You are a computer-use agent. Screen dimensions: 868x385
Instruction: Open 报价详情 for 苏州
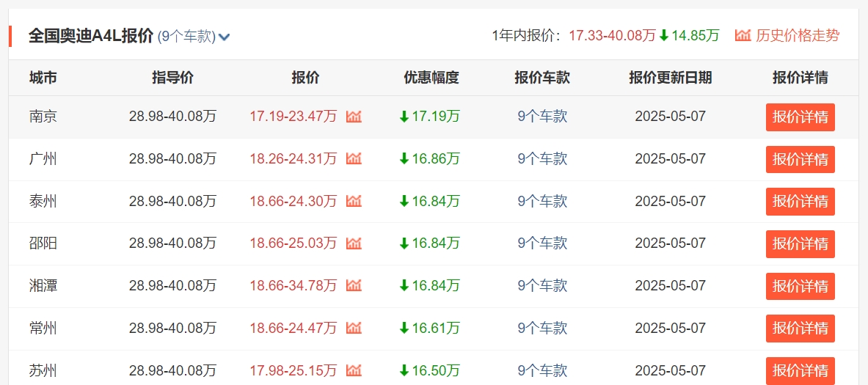(x=800, y=370)
